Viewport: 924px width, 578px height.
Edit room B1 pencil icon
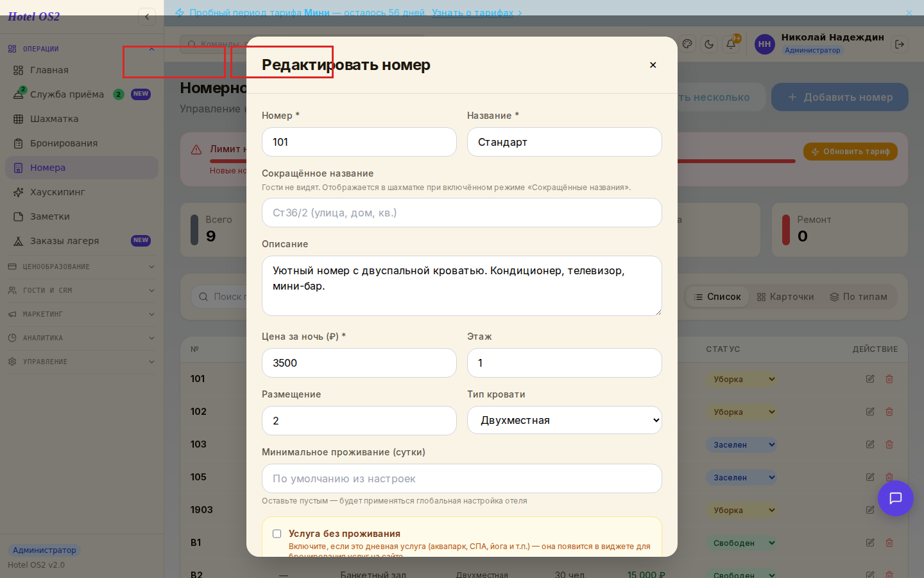pos(870,543)
